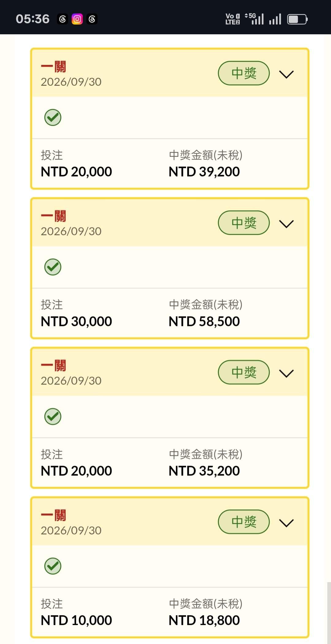Tap the Instagram notification icon in status bar
331x644 pixels.
pos(77,19)
